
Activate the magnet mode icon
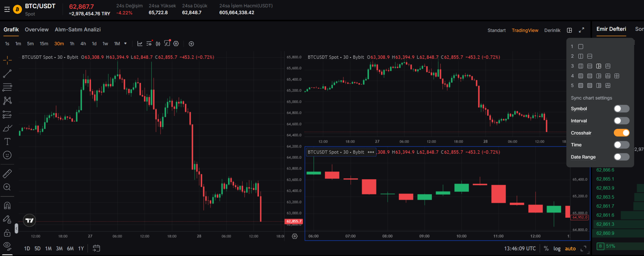7,206
